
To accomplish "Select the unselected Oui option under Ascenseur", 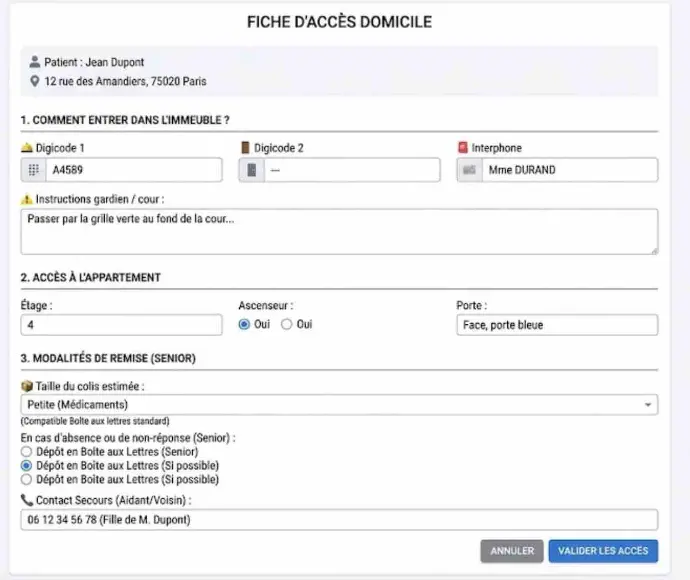I will coord(287,325).
